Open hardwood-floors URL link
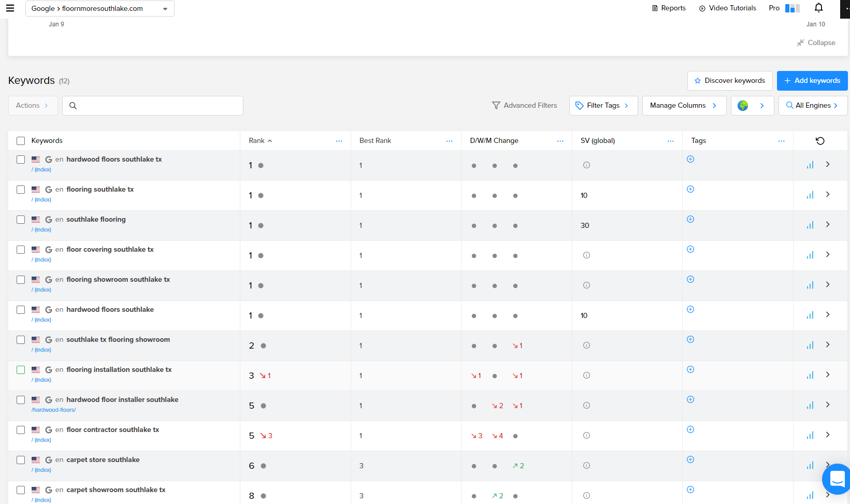Image resolution: width=850 pixels, height=504 pixels. click(53, 410)
